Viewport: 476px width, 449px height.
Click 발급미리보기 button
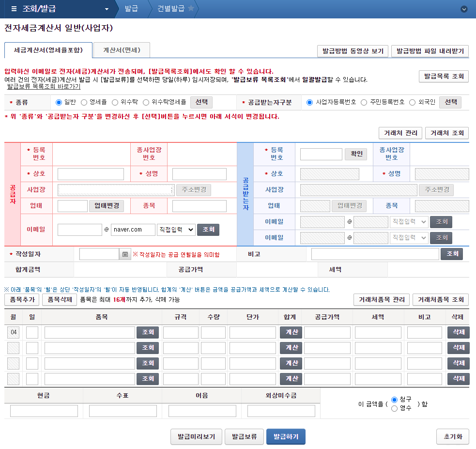tap(197, 437)
